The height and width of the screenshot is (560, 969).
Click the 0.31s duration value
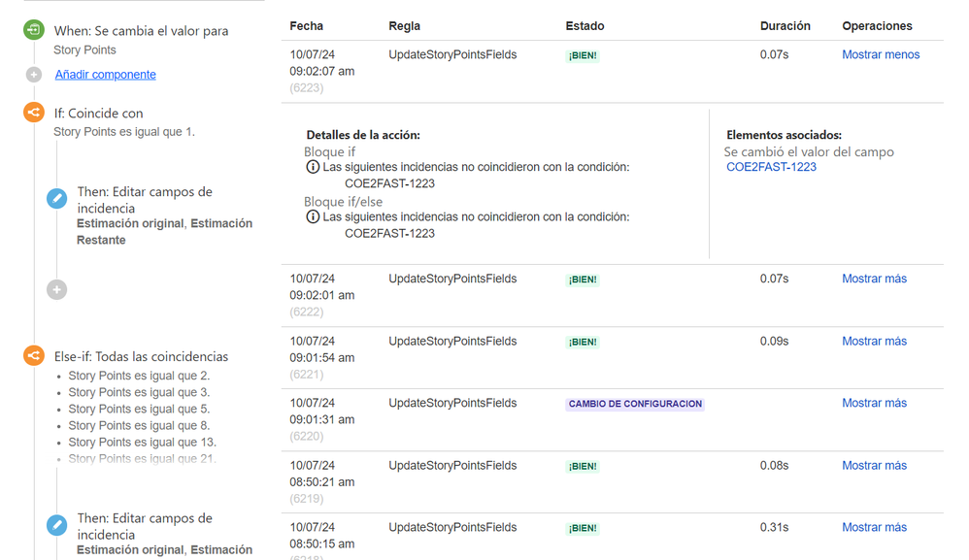(x=775, y=527)
